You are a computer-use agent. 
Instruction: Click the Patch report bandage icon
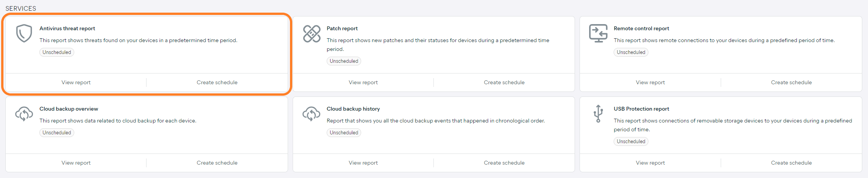pyautogui.click(x=311, y=34)
